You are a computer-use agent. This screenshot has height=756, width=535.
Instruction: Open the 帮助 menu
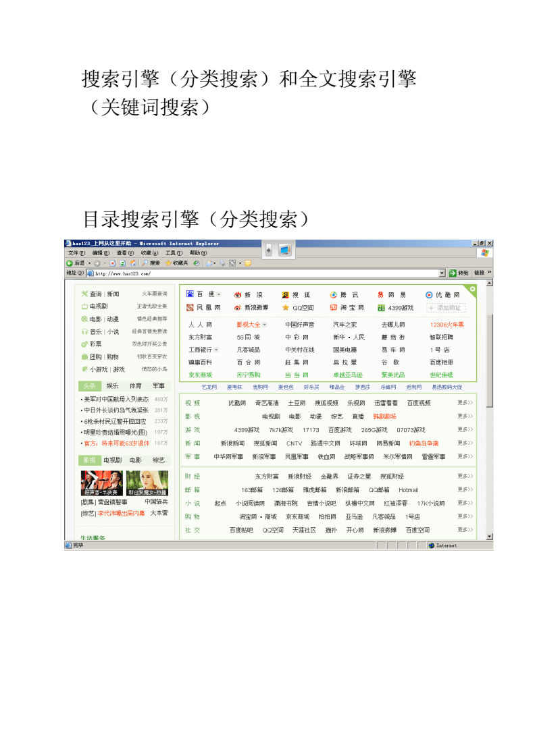tap(199, 253)
